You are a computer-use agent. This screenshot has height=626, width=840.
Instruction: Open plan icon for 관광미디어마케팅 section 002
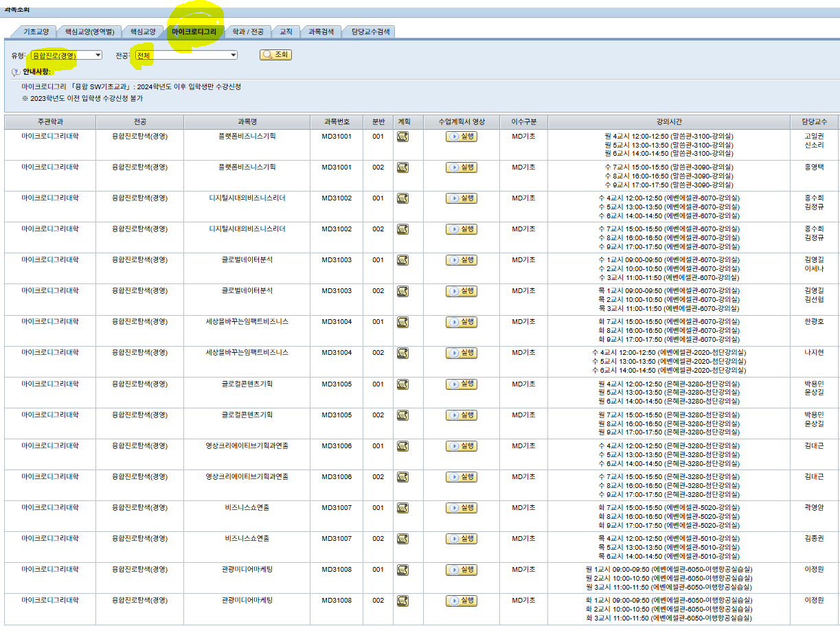[x=403, y=601]
